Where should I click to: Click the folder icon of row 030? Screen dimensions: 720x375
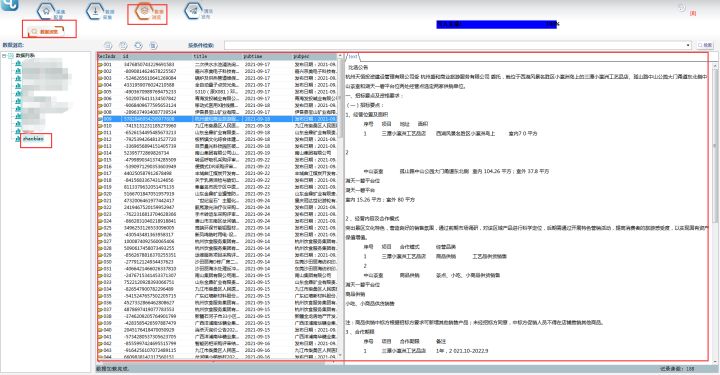tap(100, 262)
